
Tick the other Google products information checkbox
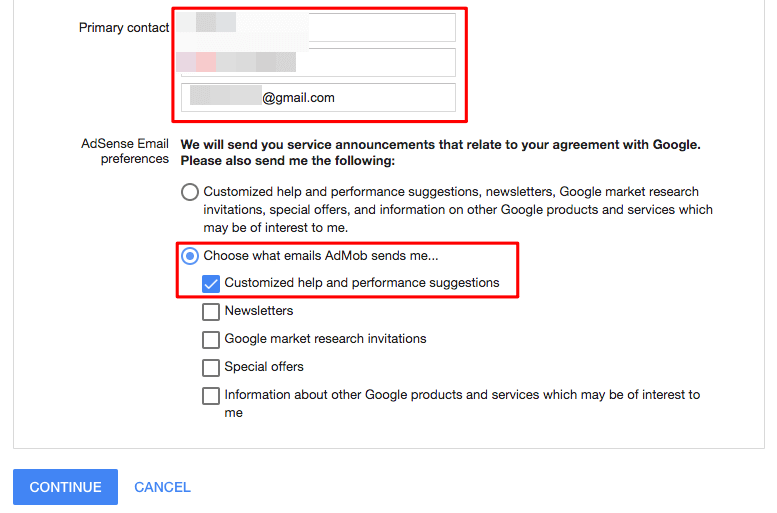tap(211, 396)
